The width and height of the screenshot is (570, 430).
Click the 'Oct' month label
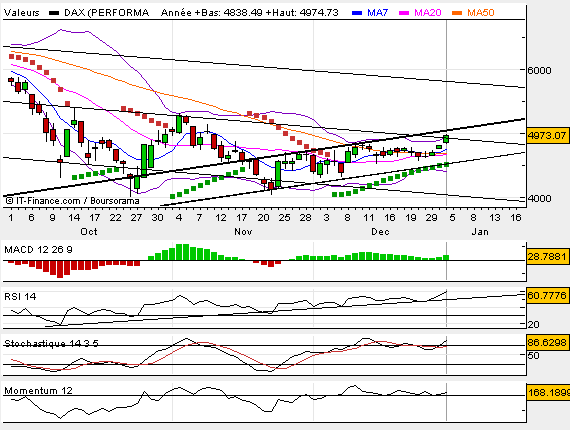tap(89, 232)
